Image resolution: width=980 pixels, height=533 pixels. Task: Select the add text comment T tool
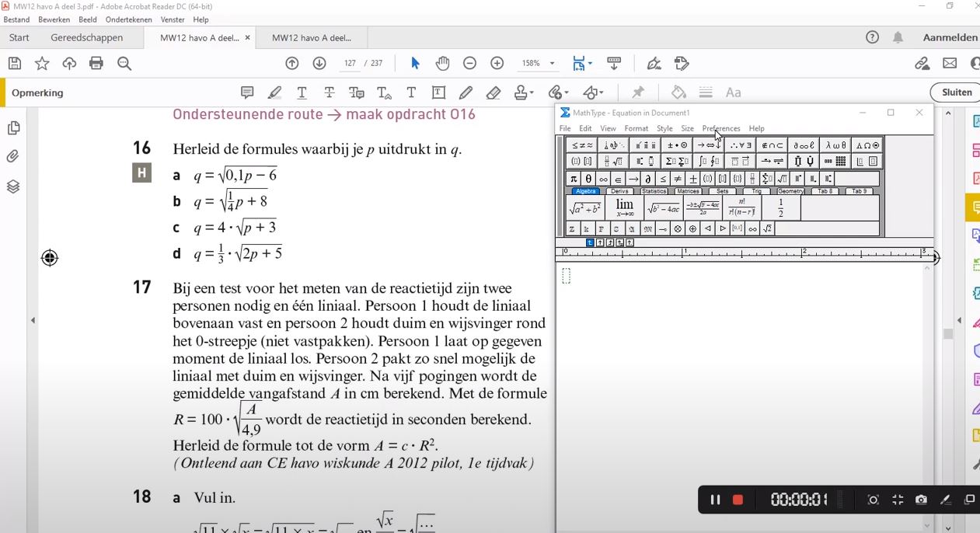point(411,92)
